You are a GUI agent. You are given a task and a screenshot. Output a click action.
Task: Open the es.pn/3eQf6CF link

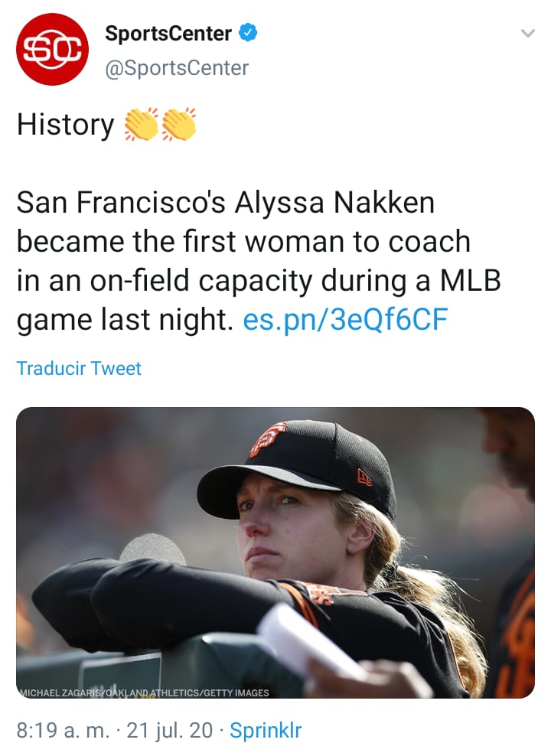click(344, 319)
